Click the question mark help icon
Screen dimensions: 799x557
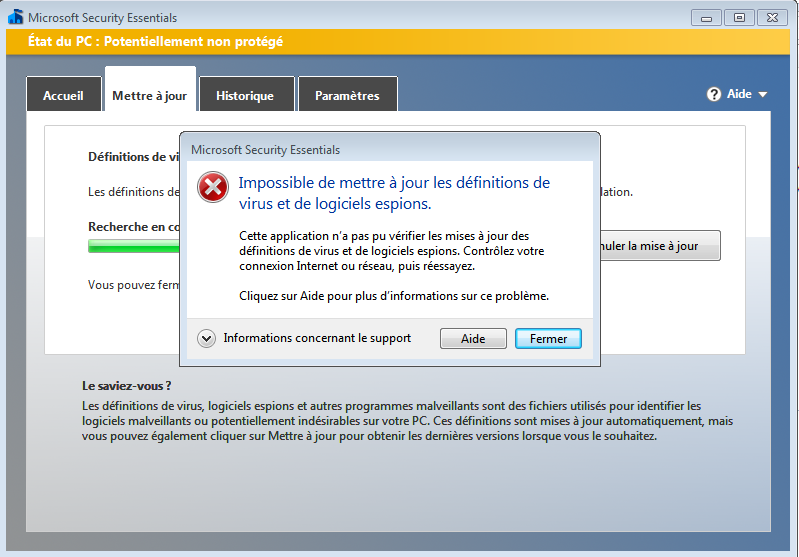click(x=714, y=94)
